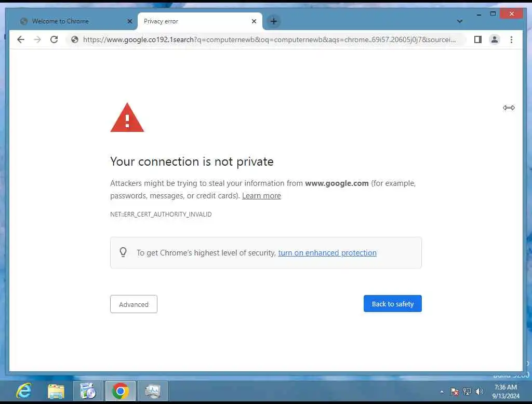532x404 pixels.
Task: Click the Back to safety button
Action: click(393, 304)
